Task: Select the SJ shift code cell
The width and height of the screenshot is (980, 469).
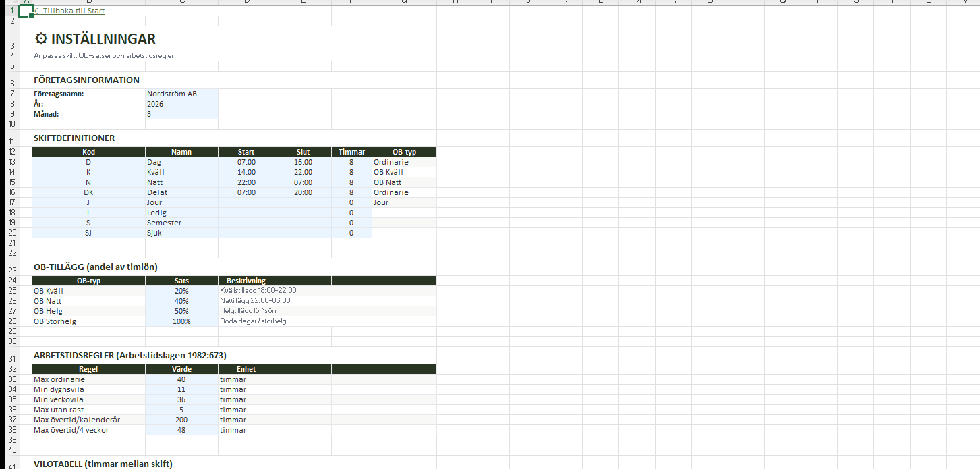Action: pyautogui.click(x=88, y=233)
